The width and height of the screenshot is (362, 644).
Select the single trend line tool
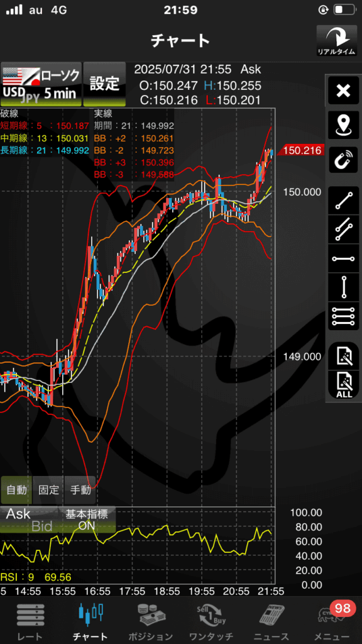(x=344, y=201)
